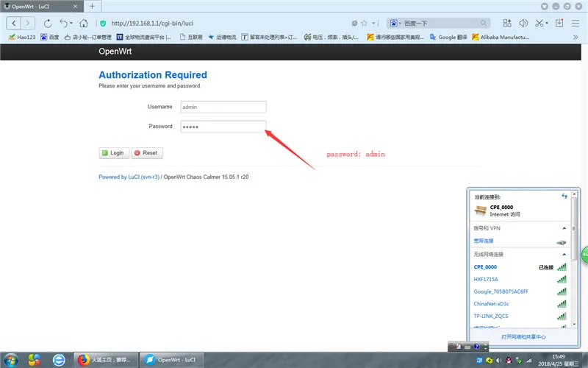Click the scissors screenshot tool icon
The image size is (588, 368).
point(539,24)
